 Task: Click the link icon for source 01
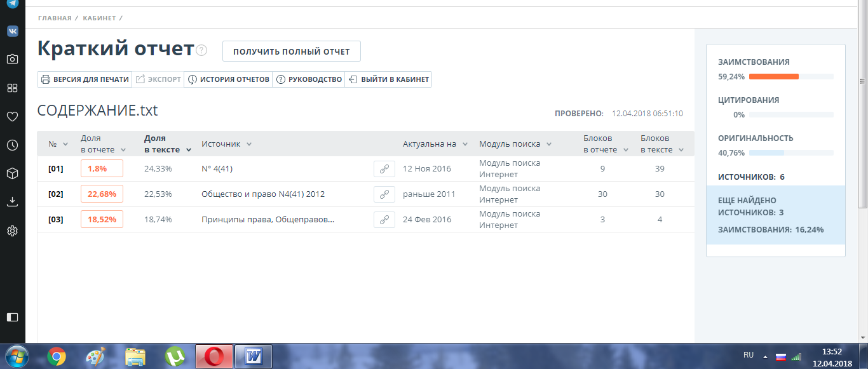click(x=384, y=169)
